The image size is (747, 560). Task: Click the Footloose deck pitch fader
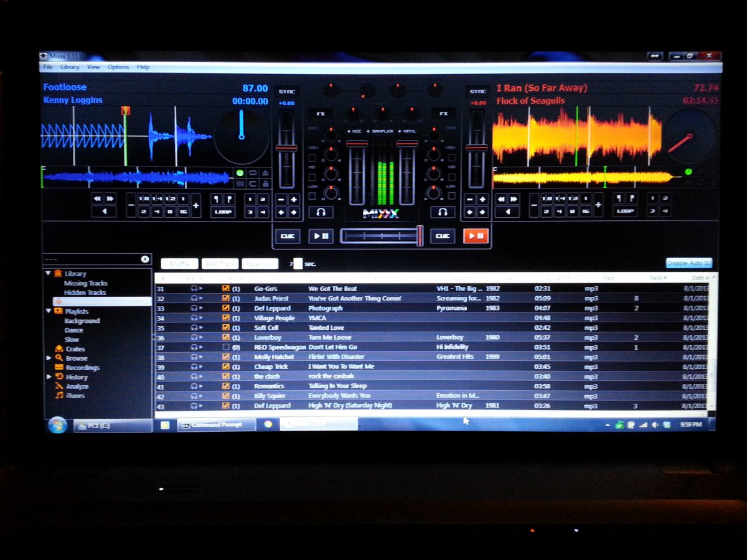coord(287,149)
